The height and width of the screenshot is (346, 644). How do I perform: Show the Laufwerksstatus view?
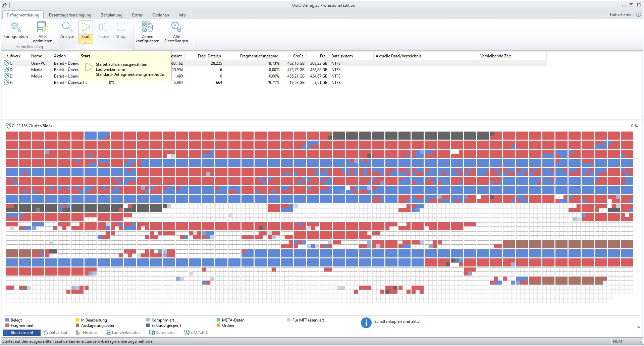[123, 333]
